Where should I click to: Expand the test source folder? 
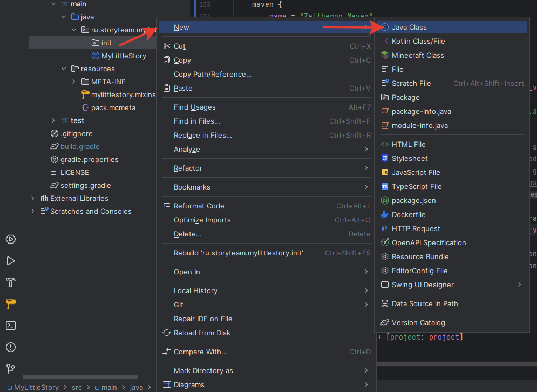pyautogui.click(x=53, y=120)
